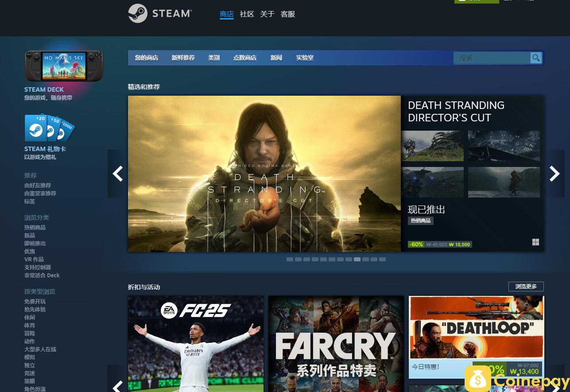The width and height of the screenshot is (570, 392).
Task: Open 支持控制器 sidebar link
Action: 38,267
